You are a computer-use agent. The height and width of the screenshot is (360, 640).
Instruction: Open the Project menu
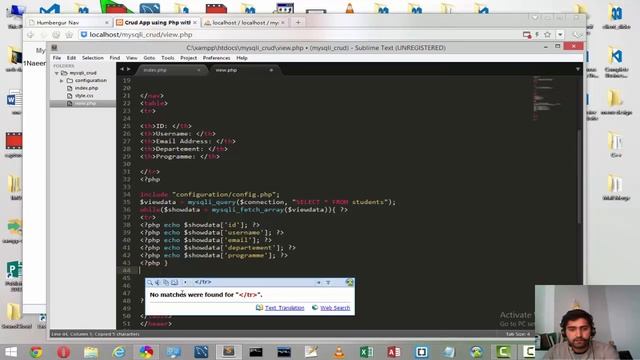point(189,58)
